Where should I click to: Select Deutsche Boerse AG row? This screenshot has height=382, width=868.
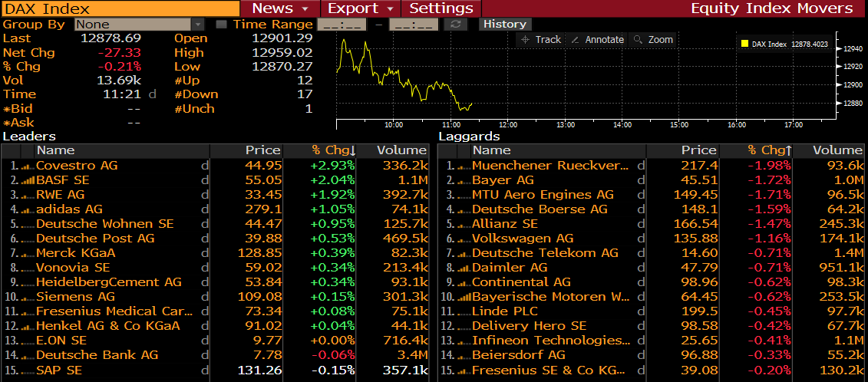click(651, 209)
